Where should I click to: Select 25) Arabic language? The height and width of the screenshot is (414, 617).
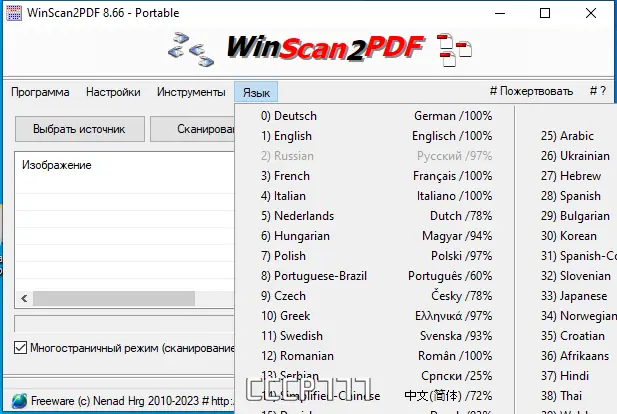coord(567,136)
